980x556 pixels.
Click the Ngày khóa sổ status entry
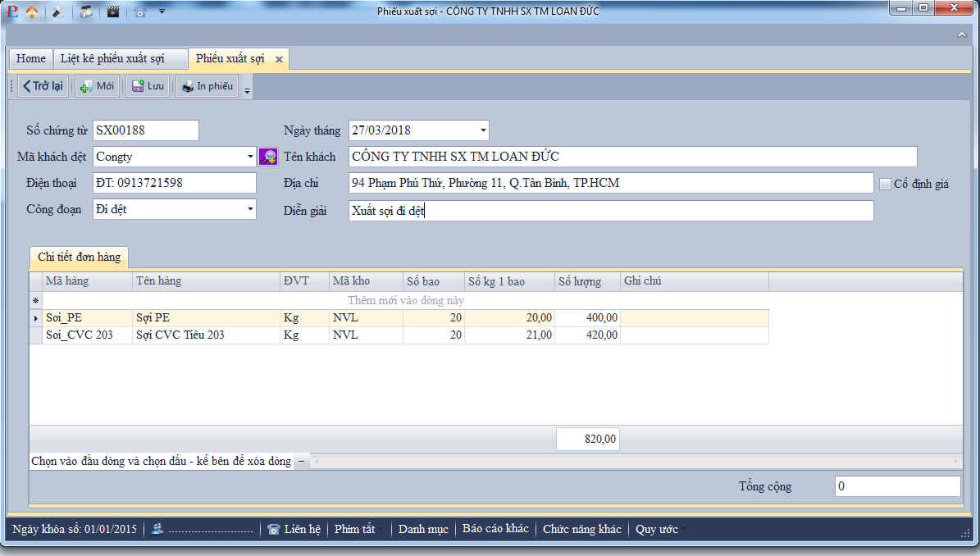75,529
